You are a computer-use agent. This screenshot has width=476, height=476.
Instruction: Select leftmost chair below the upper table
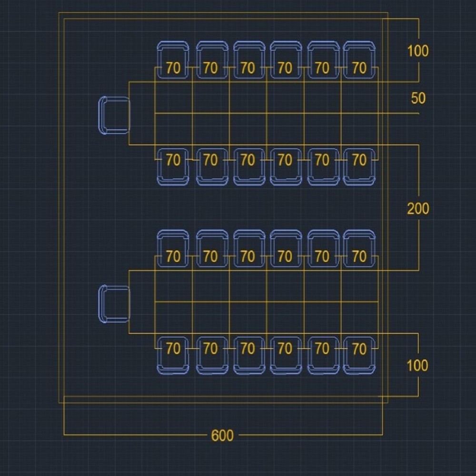pos(173,167)
